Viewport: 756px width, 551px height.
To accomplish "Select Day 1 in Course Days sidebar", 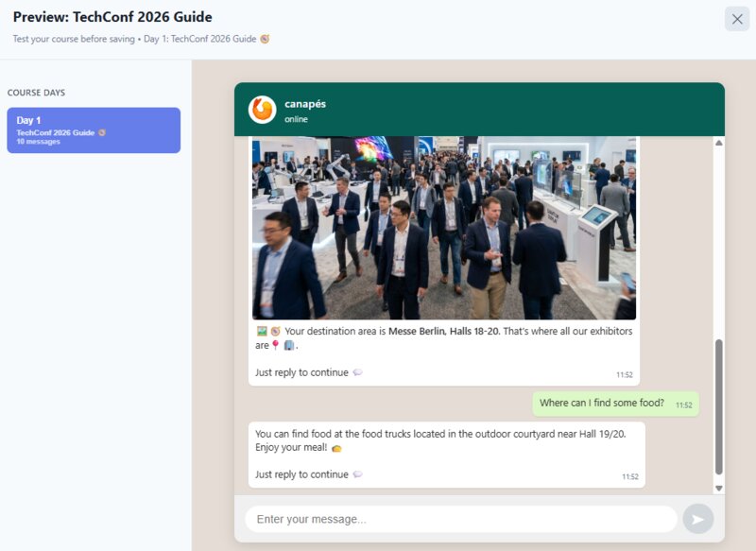I will tap(94, 130).
